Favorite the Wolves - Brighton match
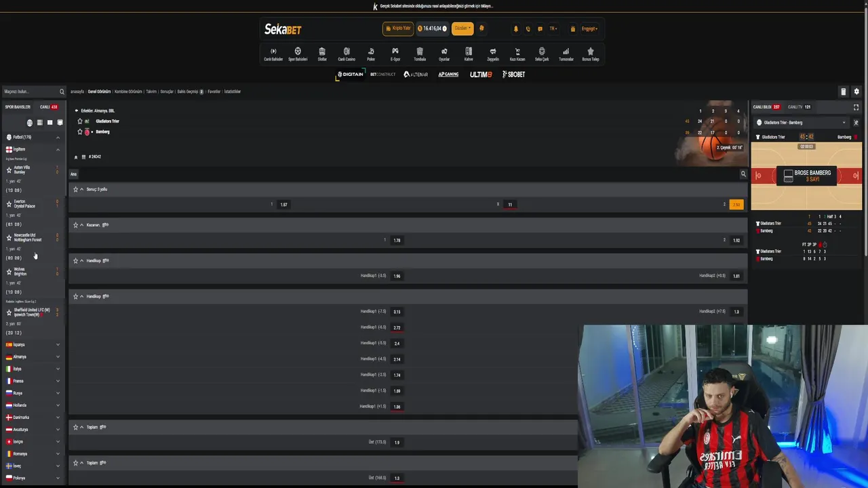The width and height of the screenshot is (868, 488). click(x=9, y=272)
